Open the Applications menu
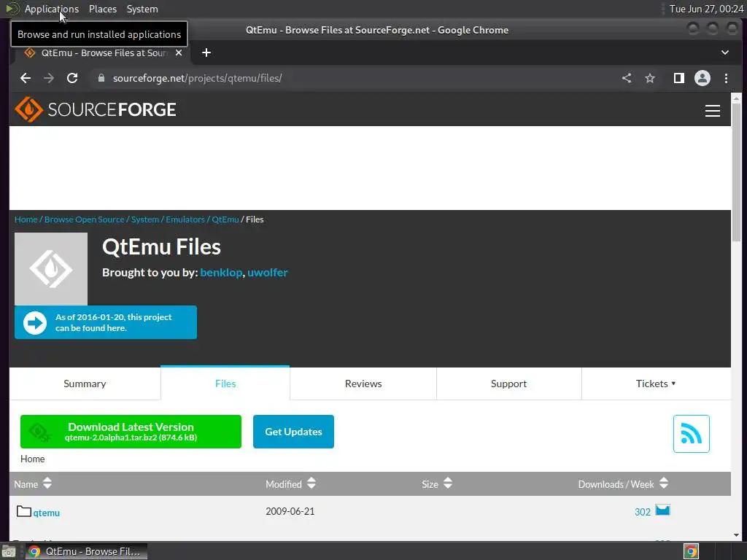Image resolution: width=747 pixels, height=560 pixels. pos(52,9)
